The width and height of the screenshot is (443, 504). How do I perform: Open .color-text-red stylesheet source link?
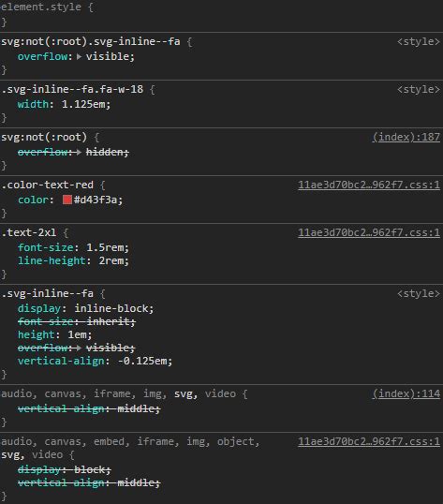369,185
